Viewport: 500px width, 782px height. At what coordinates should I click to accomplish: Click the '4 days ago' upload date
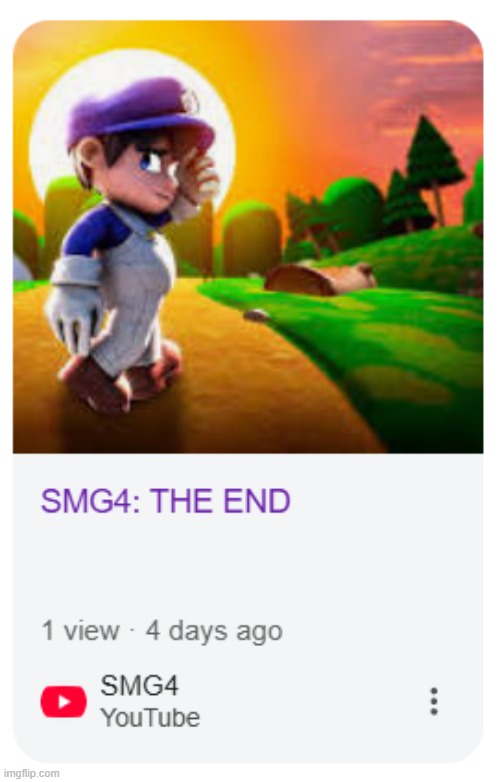click(x=214, y=631)
